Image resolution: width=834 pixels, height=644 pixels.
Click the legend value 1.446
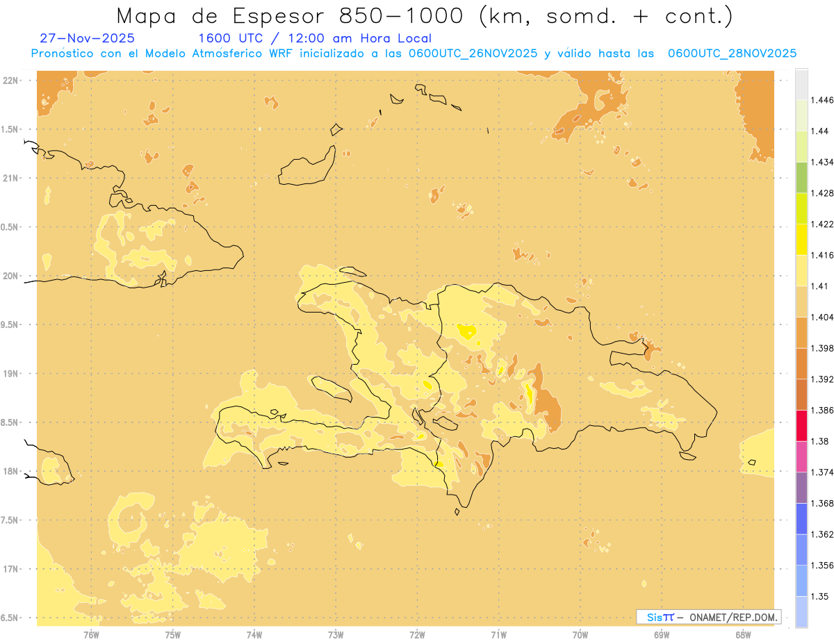pos(822,100)
